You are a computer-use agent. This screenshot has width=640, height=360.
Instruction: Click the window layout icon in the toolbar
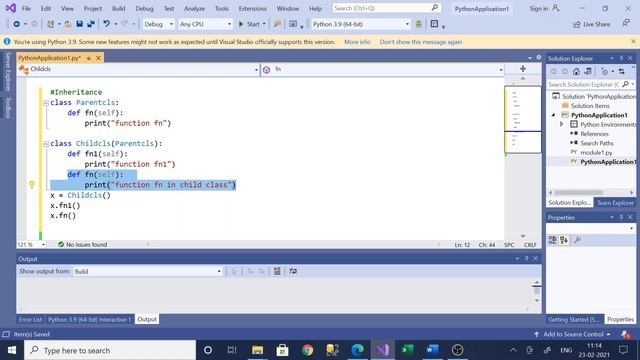(434, 24)
